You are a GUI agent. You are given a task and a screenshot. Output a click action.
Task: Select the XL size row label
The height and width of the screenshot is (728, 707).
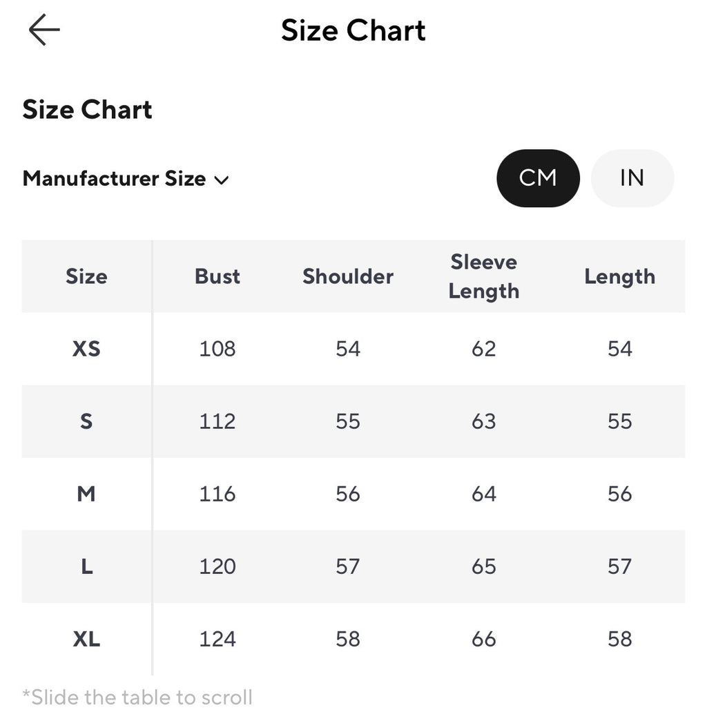click(x=86, y=639)
